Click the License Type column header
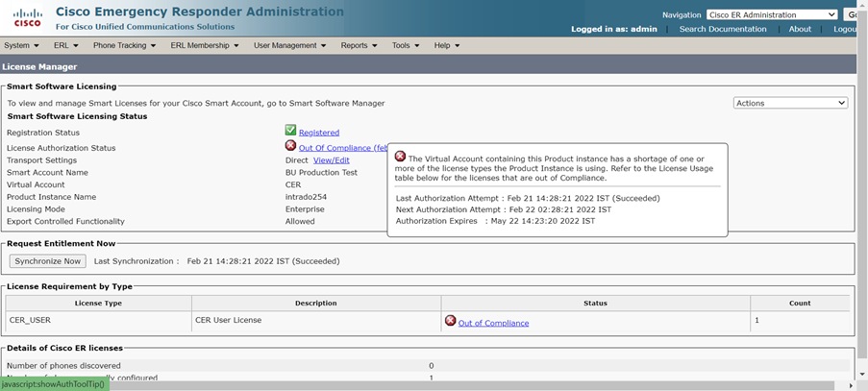Viewport: 868px width, 391px height. click(x=99, y=303)
